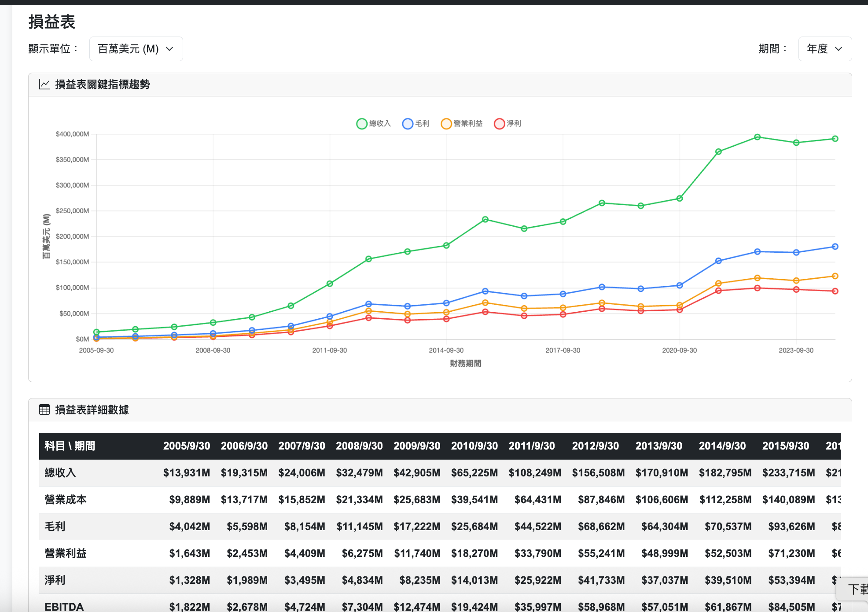Toggle 總收入 series in chart legend
Screen dimensions: 868x612
tap(373, 124)
